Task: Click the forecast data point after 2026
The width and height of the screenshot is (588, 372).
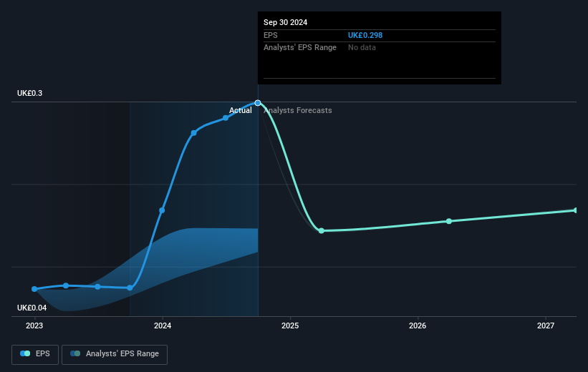Action: click(449, 221)
